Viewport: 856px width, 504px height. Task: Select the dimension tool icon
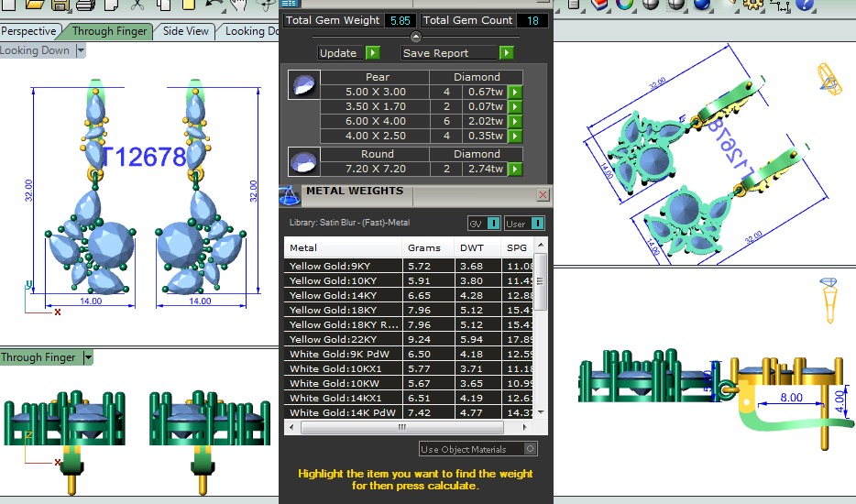coord(779,5)
